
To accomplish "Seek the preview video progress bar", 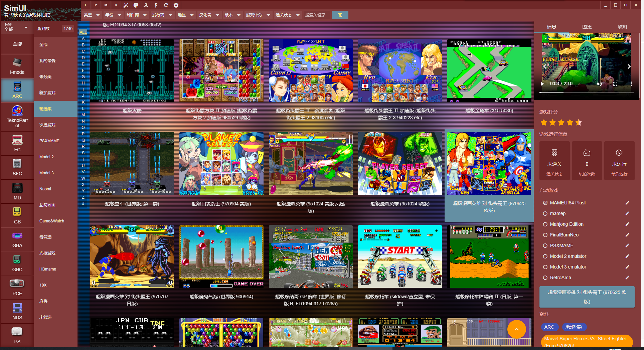I will 586,92.
